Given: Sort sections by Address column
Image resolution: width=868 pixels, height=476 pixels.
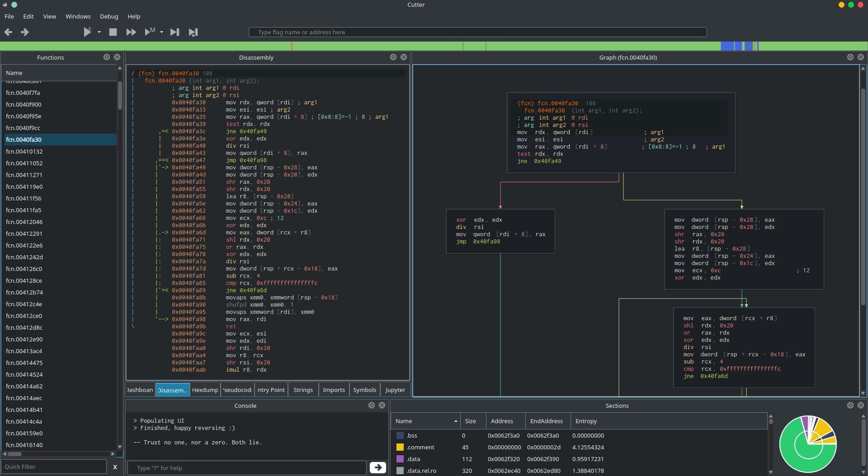Looking at the screenshot, I should (506, 421).
